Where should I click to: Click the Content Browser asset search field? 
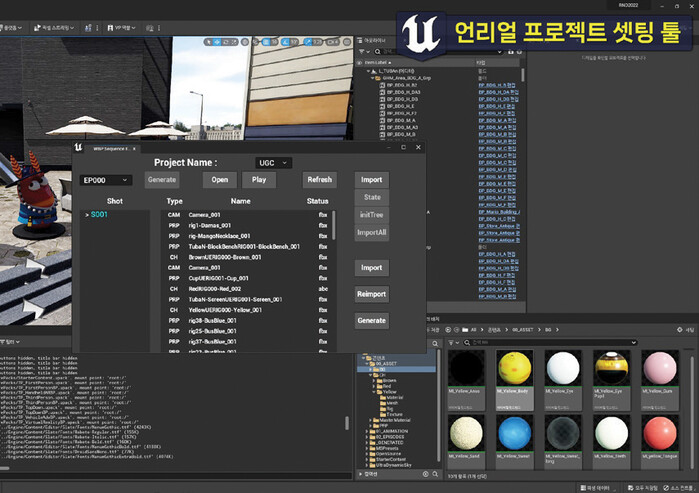549,342
